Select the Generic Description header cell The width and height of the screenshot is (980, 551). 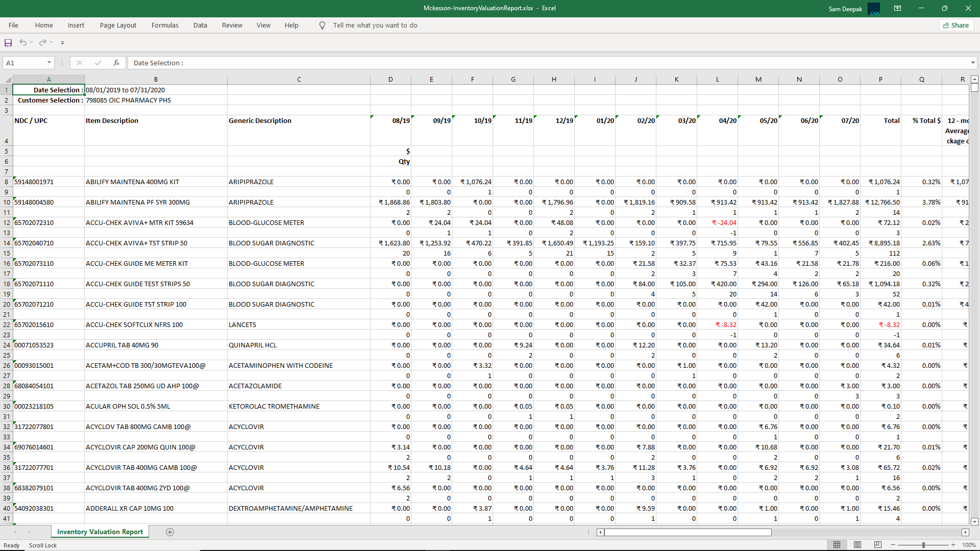299,131
